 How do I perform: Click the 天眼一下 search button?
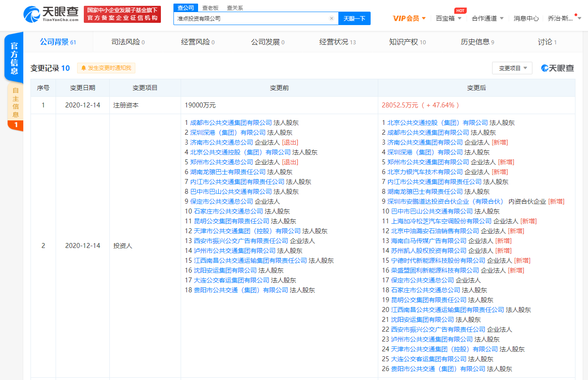coord(354,18)
